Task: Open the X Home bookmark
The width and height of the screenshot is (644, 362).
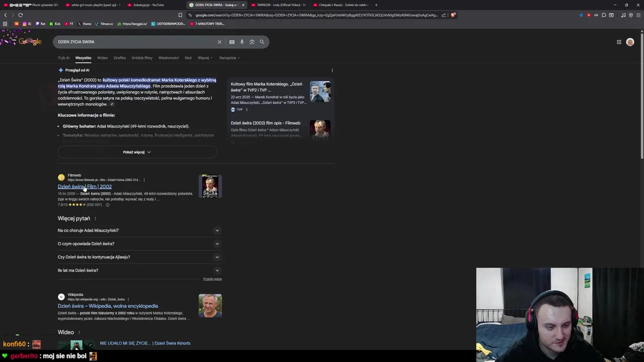Action: pyautogui.click(x=85, y=24)
